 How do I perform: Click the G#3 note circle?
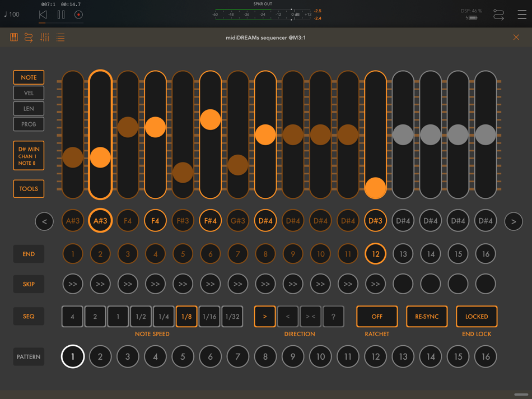click(238, 221)
